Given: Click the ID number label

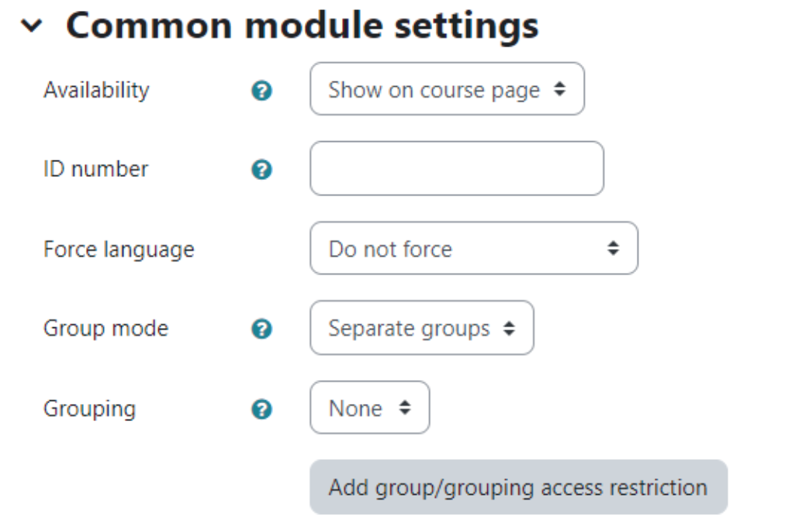Looking at the screenshot, I should pyautogui.click(x=95, y=169).
